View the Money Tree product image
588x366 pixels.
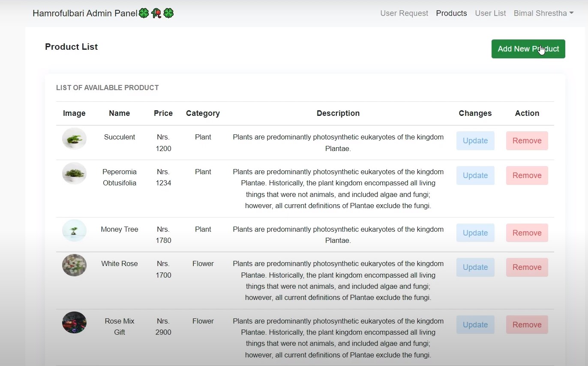[74, 230]
